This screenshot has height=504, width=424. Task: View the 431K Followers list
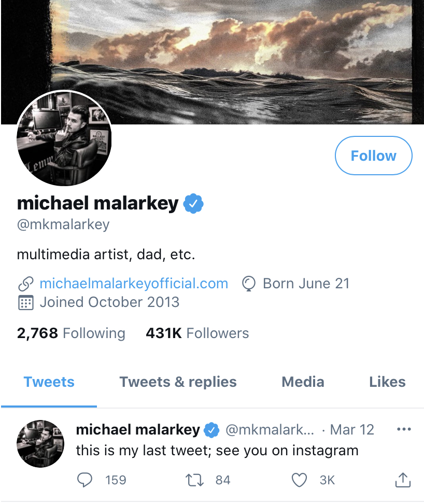pyautogui.click(x=197, y=333)
